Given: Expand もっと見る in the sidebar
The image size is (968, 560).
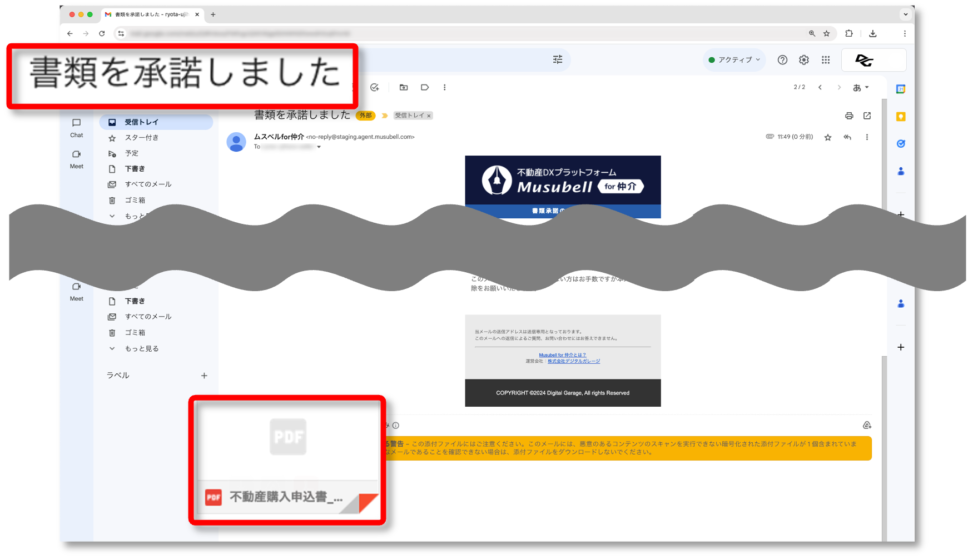Looking at the screenshot, I should (142, 348).
